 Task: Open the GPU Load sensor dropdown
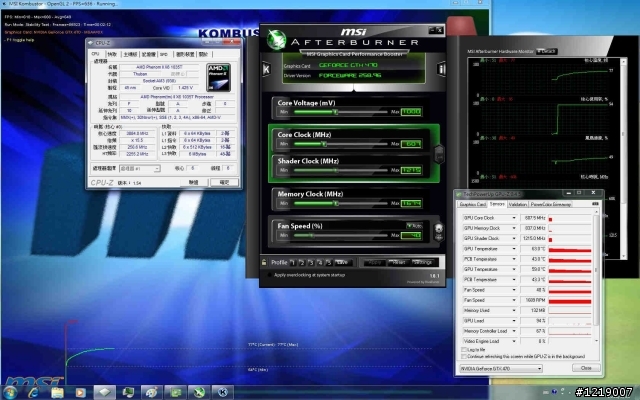click(514, 321)
